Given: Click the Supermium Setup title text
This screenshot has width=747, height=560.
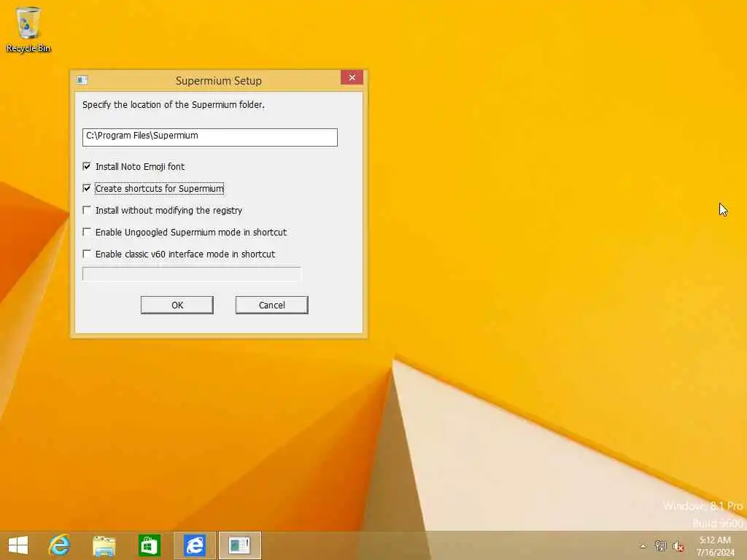Looking at the screenshot, I should (x=219, y=80).
